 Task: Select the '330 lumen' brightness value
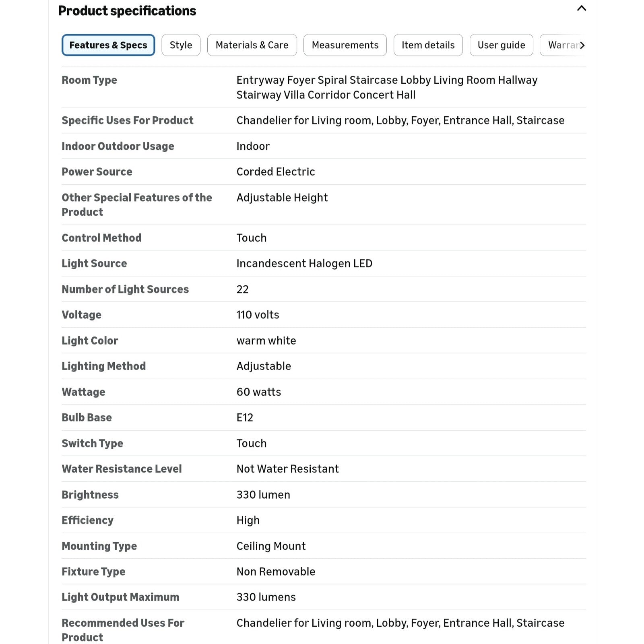[263, 495]
